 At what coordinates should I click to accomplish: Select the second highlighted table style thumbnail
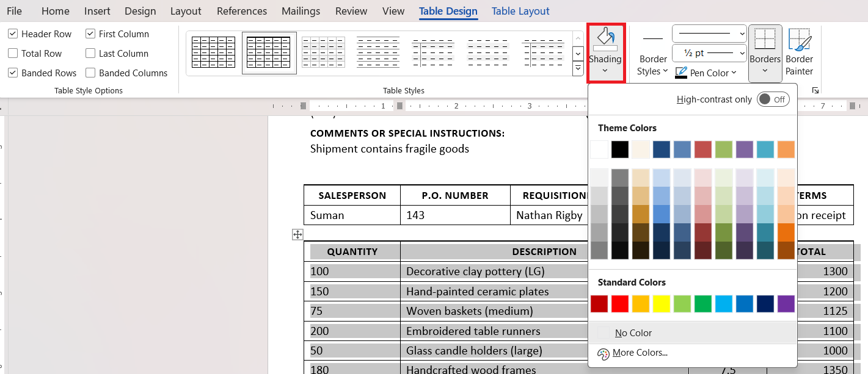tap(269, 52)
